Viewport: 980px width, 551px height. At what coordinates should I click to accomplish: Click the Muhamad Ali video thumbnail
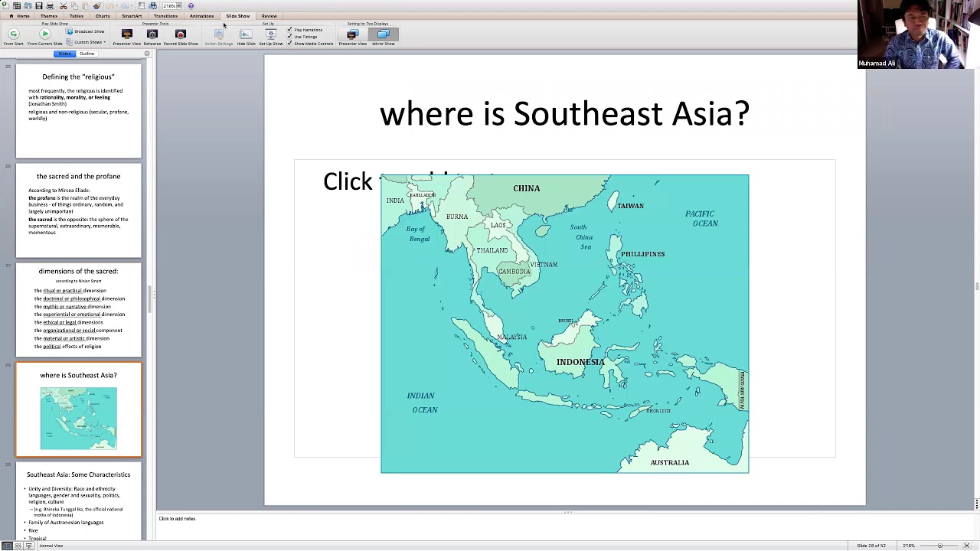919,34
